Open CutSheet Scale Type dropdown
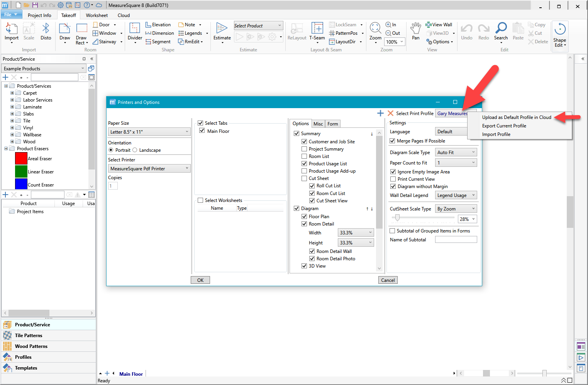Image resolution: width=588 pixels, height=385 pixels. [x=456, y=209]
